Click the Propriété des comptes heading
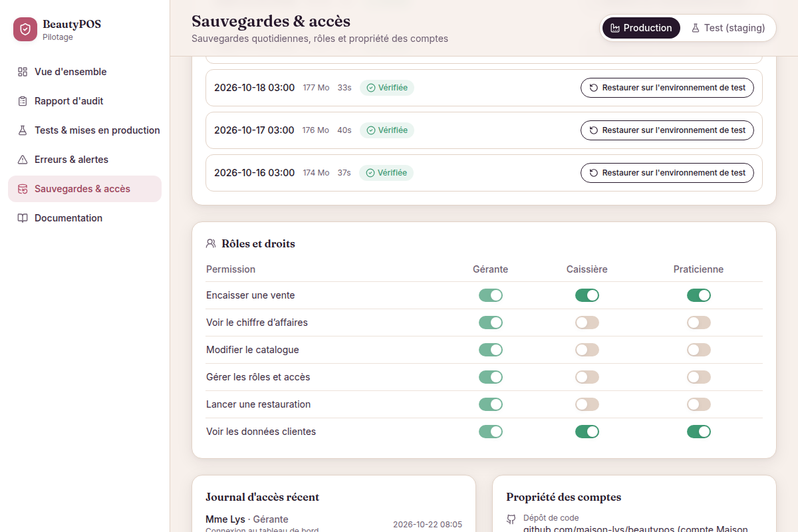The width and height of the screenshot is (798, 532). pos(564,497)
